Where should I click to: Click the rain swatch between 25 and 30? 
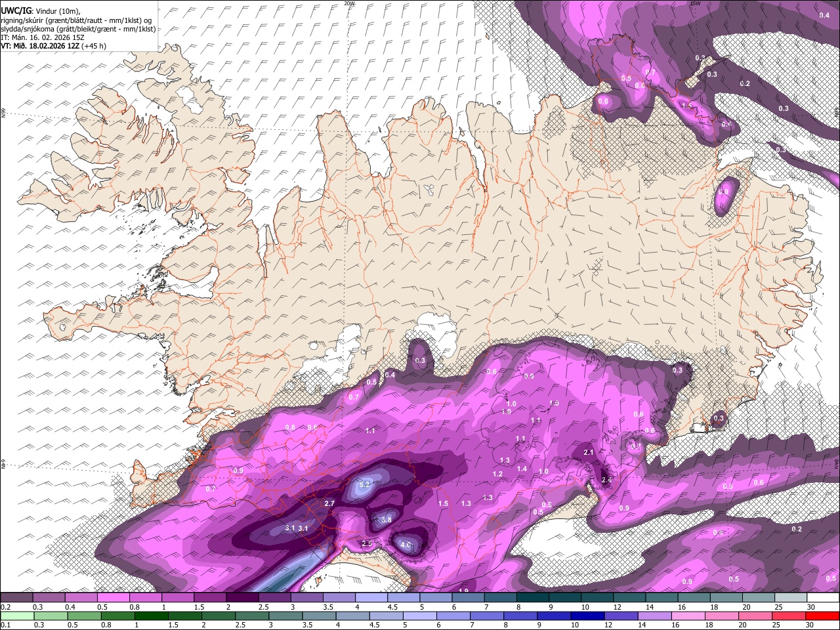789,616
